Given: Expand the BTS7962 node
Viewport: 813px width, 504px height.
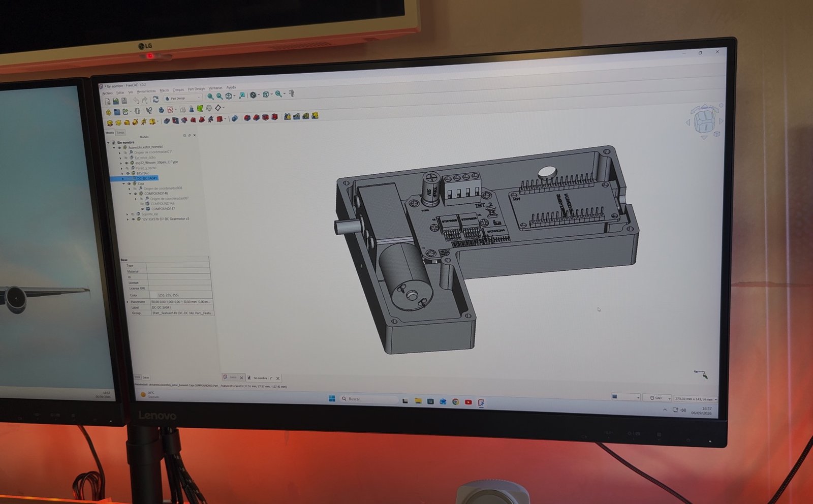Looking at the screenshot, I should pyautogui.click(x=122, y=174).
